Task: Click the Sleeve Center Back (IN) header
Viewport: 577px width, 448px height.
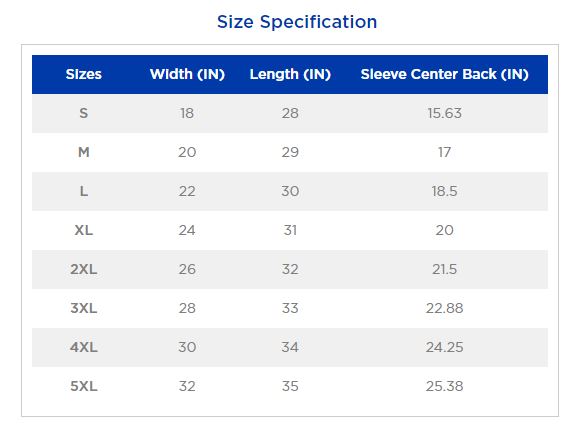Action: click(x=445, y=74)
